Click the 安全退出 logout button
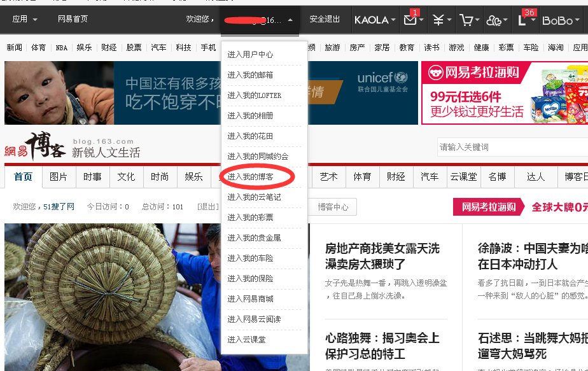The height and width of the screenshot is (371, 588). 323,19
